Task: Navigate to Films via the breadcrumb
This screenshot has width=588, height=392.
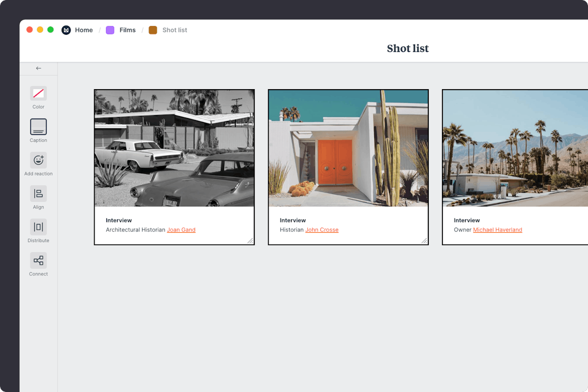Action: point(127,30)
